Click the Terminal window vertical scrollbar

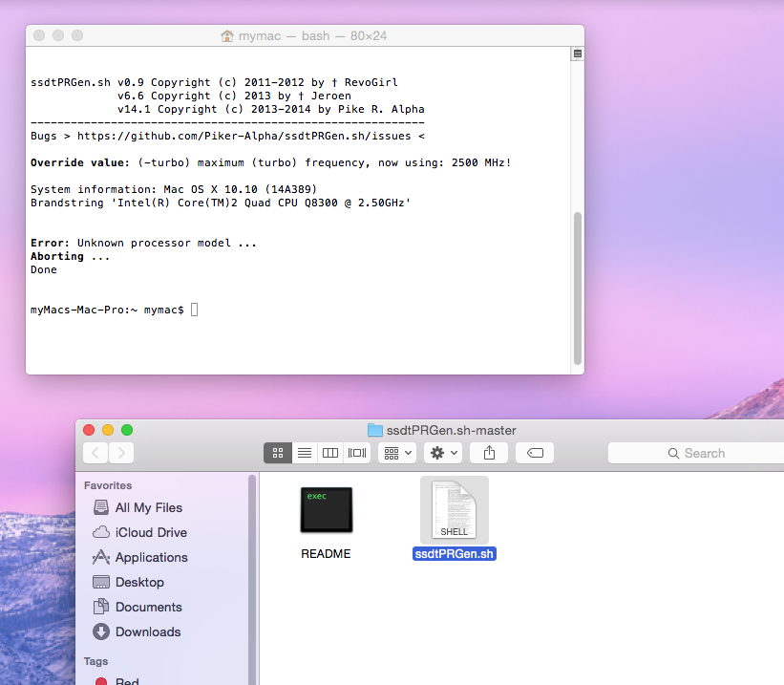click(577, 287)
